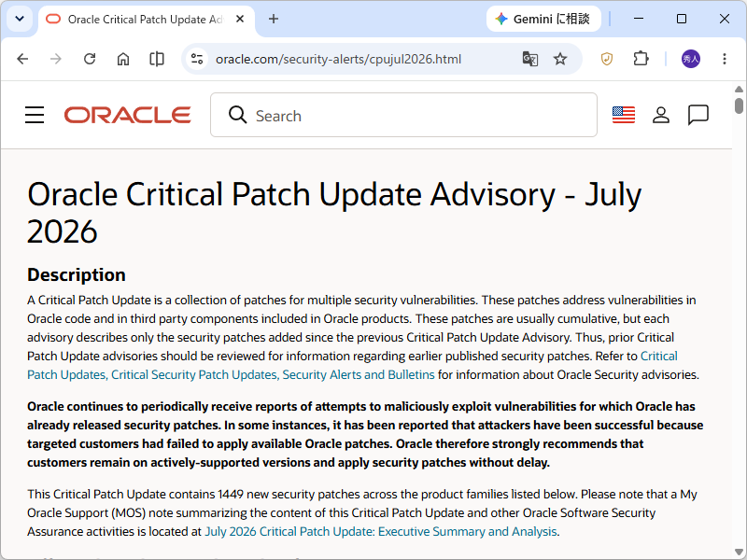This screenshot has height=560, width=747.
Task: Change country via US flag icon
Action: (624, 115)
